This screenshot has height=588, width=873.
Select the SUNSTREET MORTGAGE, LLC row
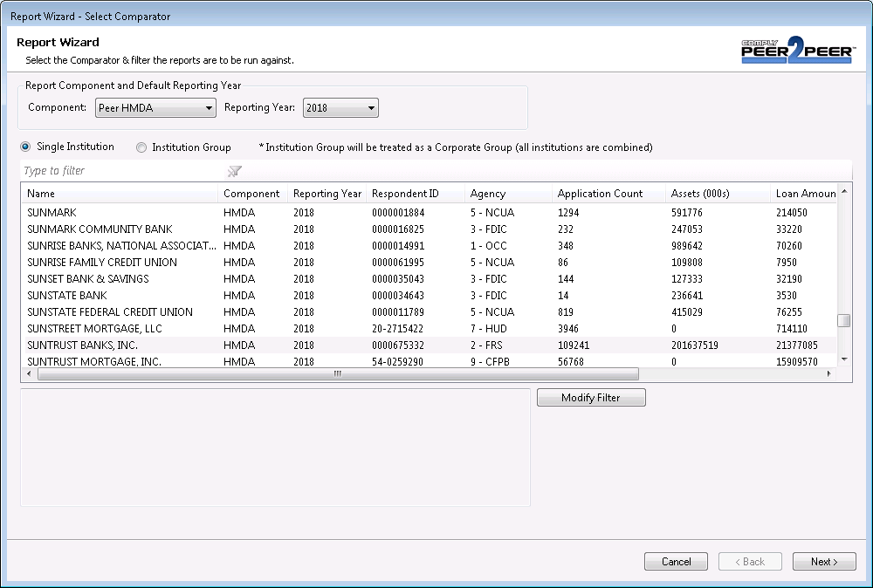pos(429,329)
